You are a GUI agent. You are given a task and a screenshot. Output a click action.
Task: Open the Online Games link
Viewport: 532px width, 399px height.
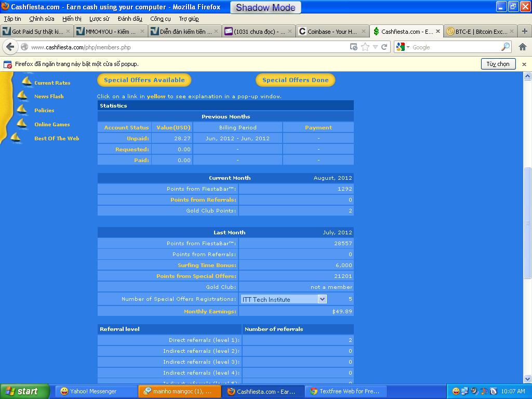52,125
